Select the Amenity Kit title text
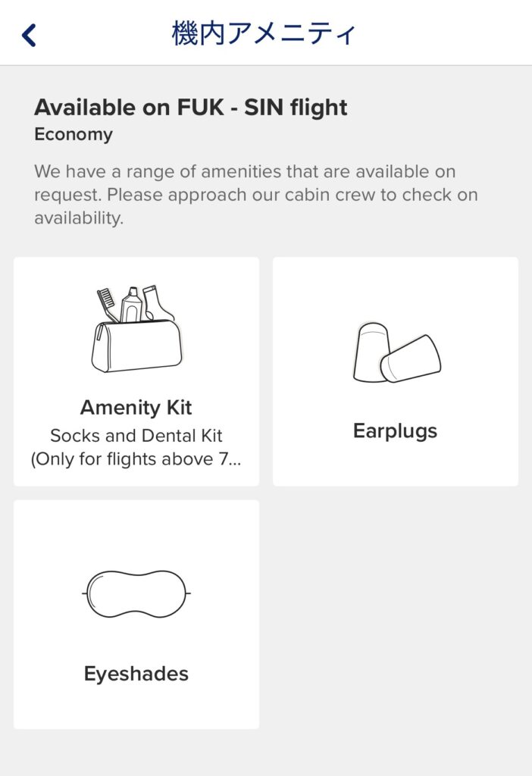The width and height of the screenshot is (532, 776). tap(136, 408)
